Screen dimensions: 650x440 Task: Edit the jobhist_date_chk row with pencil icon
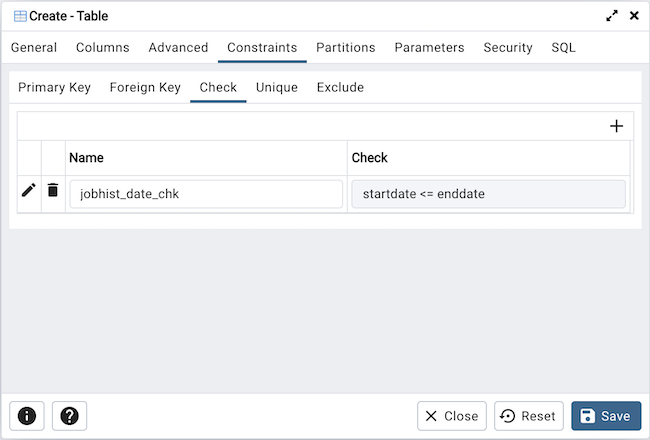pos(29,190)
